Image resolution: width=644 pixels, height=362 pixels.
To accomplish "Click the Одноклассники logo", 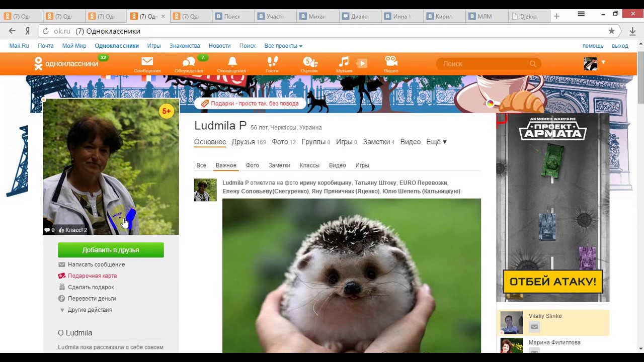I will click(66, 64).
